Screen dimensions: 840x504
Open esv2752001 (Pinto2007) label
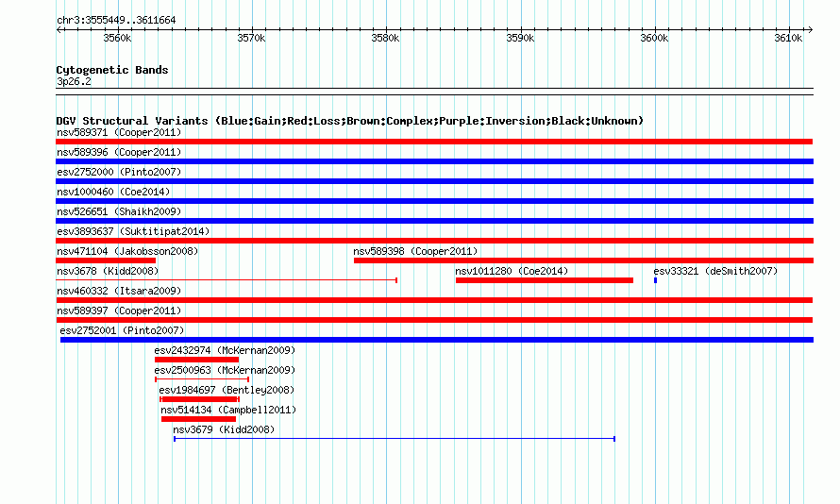pos(122,330)
